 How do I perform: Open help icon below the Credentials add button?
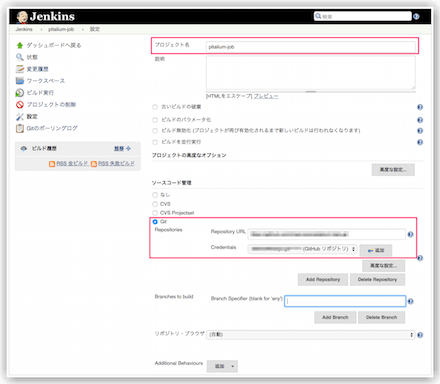point(420,258)
